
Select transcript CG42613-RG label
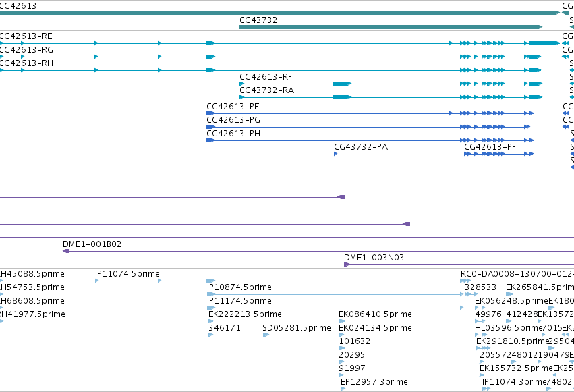[x=26, y=50]
